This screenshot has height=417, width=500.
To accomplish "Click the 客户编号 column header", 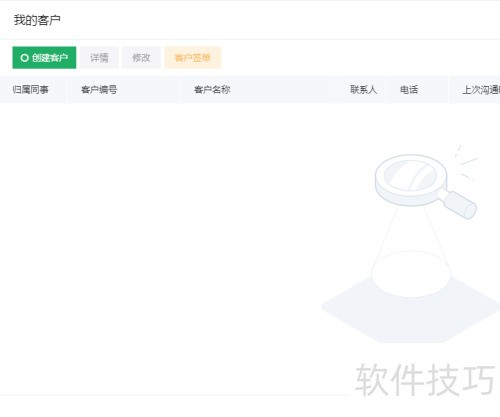I will click(x=99, y=90).
